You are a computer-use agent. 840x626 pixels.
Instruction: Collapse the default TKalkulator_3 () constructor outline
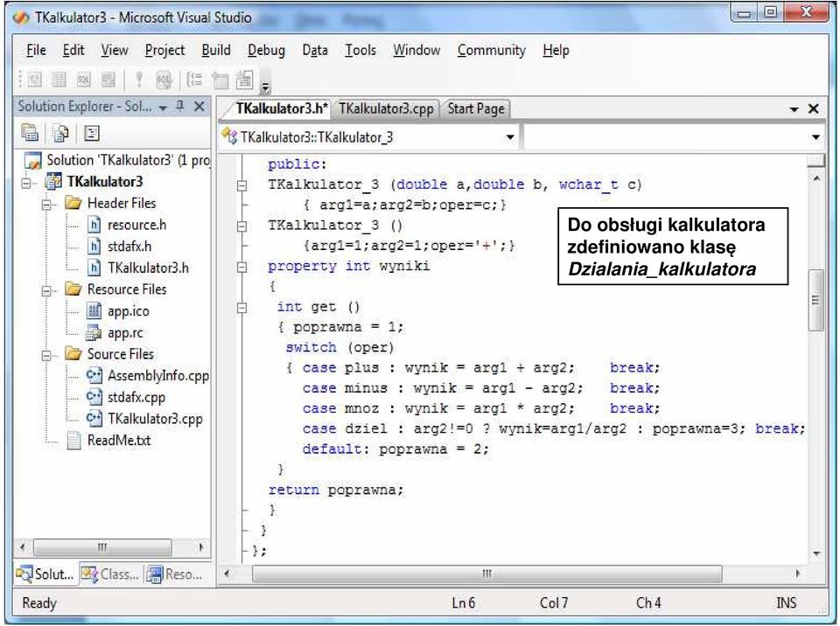point(242,226)
